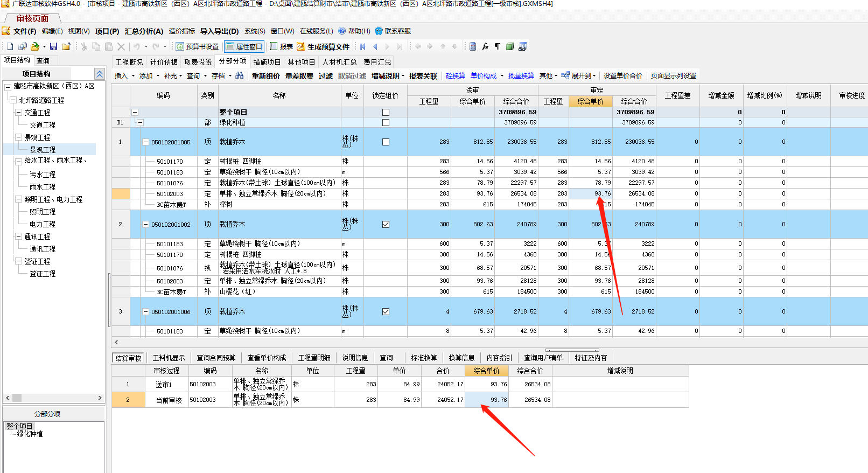Click 联系客服 support icon
The height and width of the screenshot is (473, 868).
(379, 31)
